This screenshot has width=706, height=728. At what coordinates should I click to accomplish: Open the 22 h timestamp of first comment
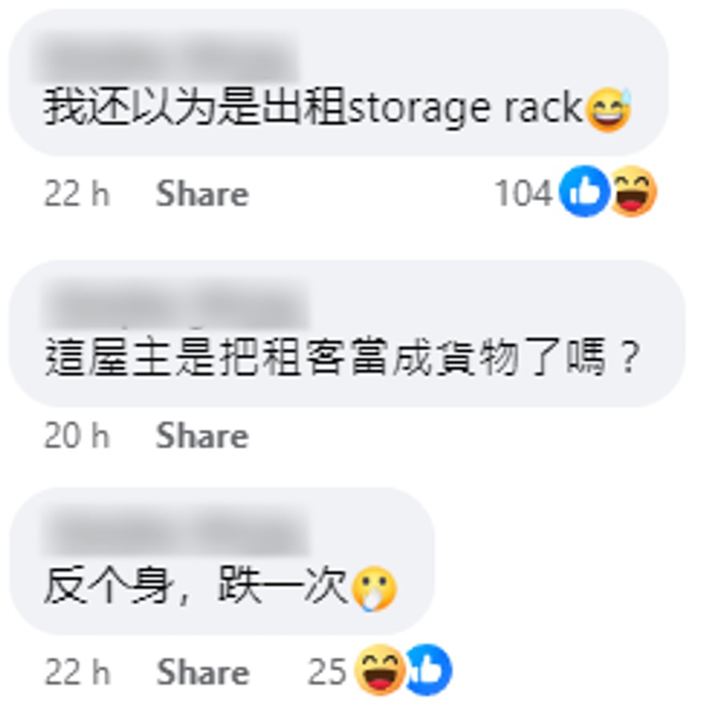pyautogui.click(x=77, y=194)
